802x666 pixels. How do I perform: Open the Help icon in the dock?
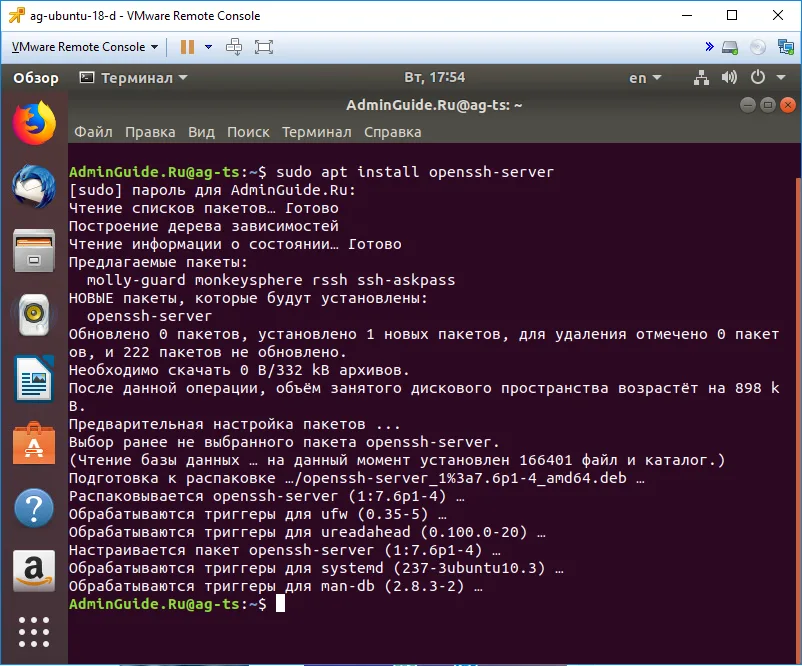coord(34,508)
